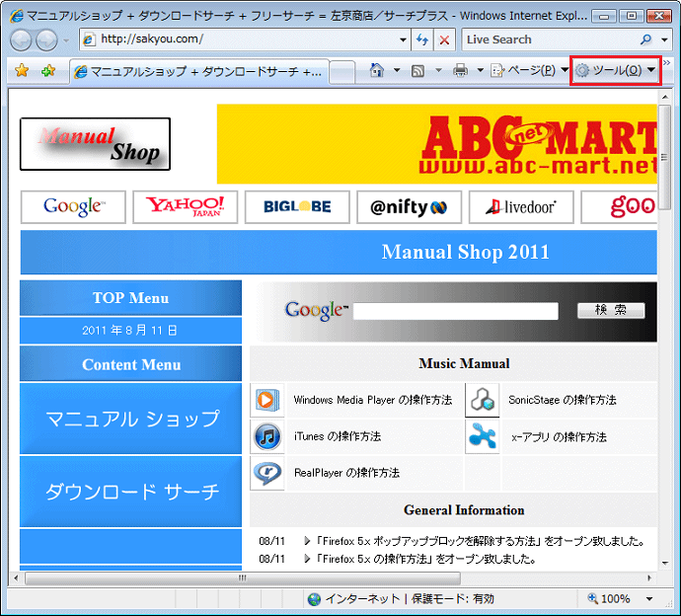681x616 pixels.
Task: Click the @nifty button
Action: [410, 206]
